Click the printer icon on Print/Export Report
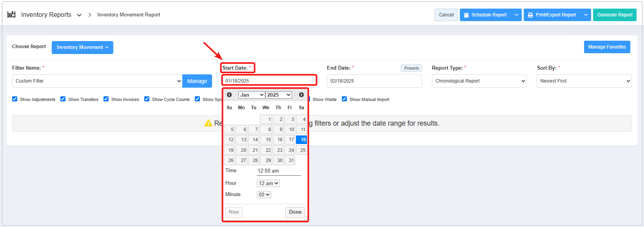The width and height of the screenshot is (644, 227). 530,15
